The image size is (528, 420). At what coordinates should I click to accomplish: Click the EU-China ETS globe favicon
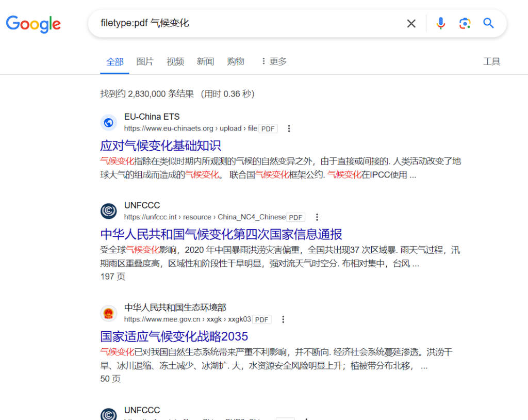[108, 122]
